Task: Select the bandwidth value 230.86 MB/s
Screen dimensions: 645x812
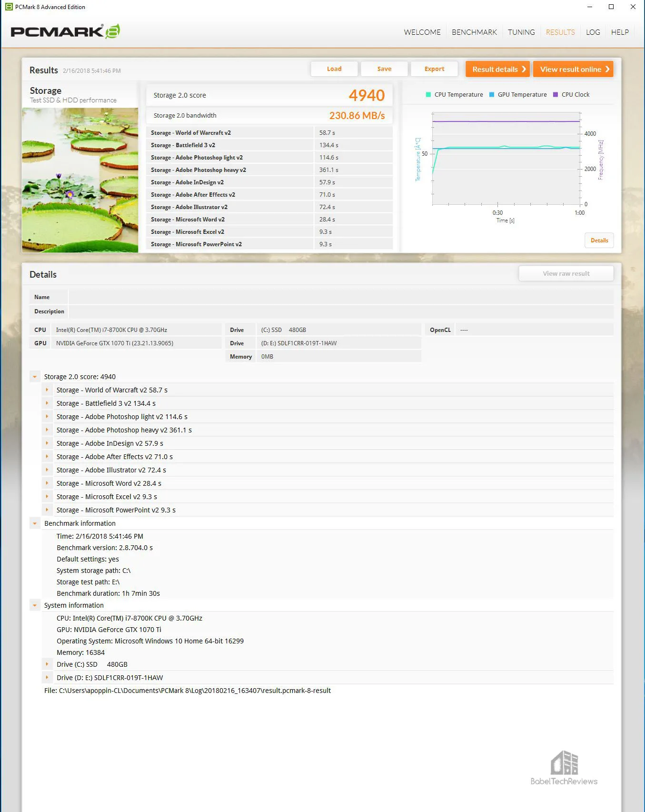Action: [x=357, y=116]
